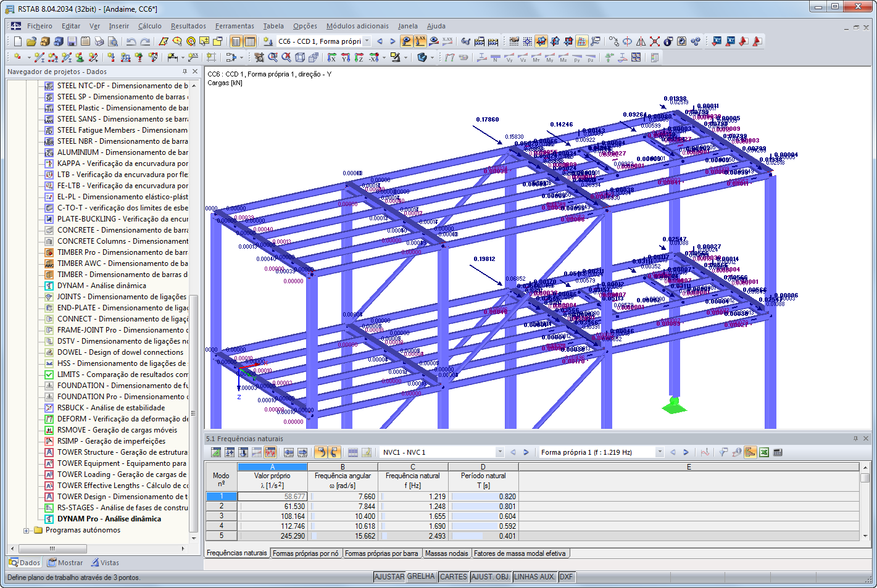Redo the last undone action
Screen dimensions: 877x588
(x=145, y=41)
